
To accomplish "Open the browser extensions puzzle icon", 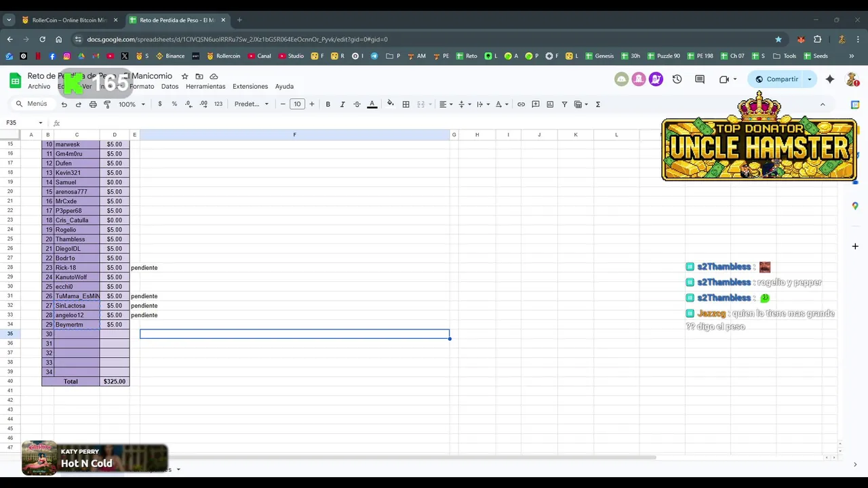I will [x=817, y=39].
